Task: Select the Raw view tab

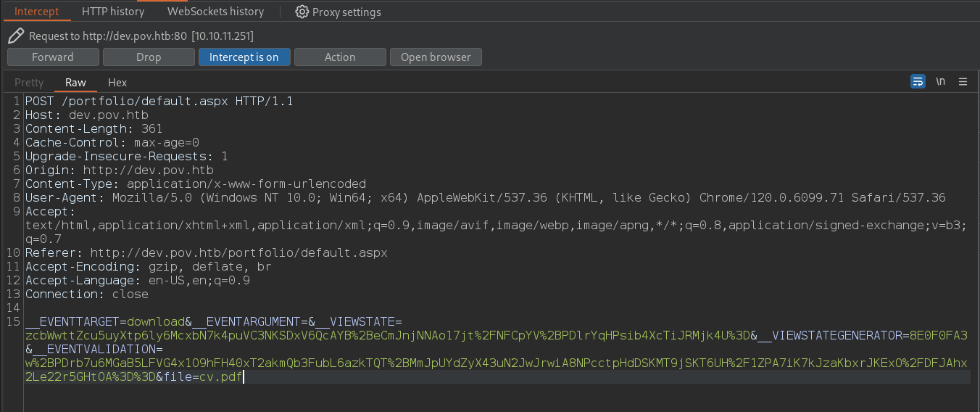Action: point(75,82)
